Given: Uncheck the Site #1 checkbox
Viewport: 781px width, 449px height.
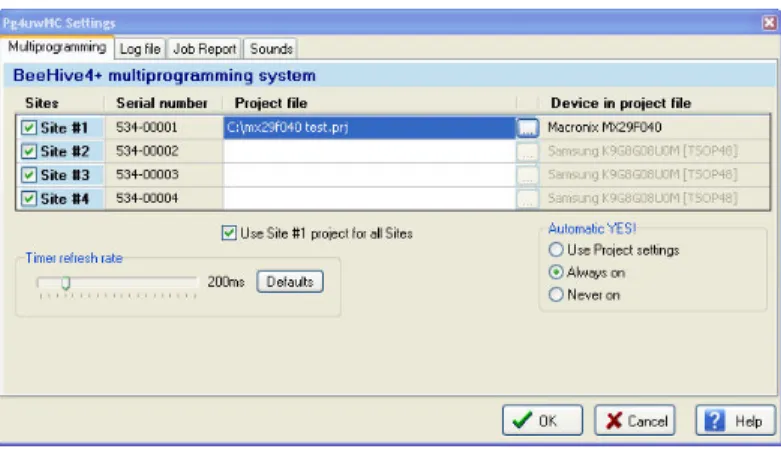Looking at the screenshot, I should [29, 128].
